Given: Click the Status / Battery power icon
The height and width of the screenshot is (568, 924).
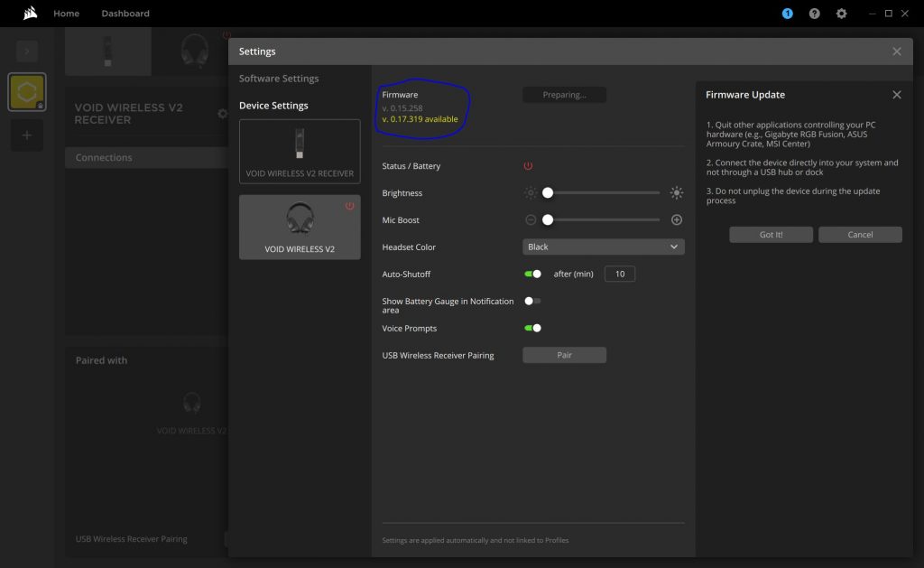Looking at the screenshot, I should pos(528,166).
